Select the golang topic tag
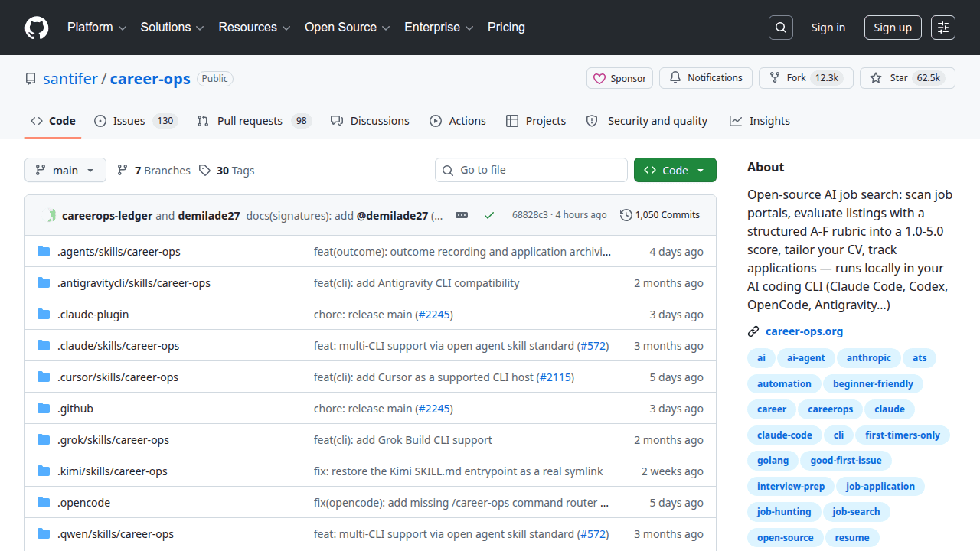The height and width of the screenshot is (551, 980). (773, 461)
